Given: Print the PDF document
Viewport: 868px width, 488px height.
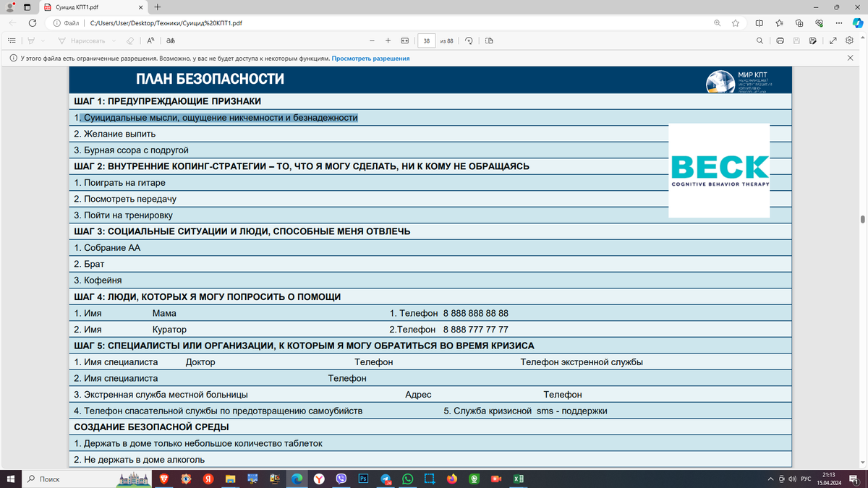Looking at the screenshot, I should pyautogui.click(x=780, y=40).
